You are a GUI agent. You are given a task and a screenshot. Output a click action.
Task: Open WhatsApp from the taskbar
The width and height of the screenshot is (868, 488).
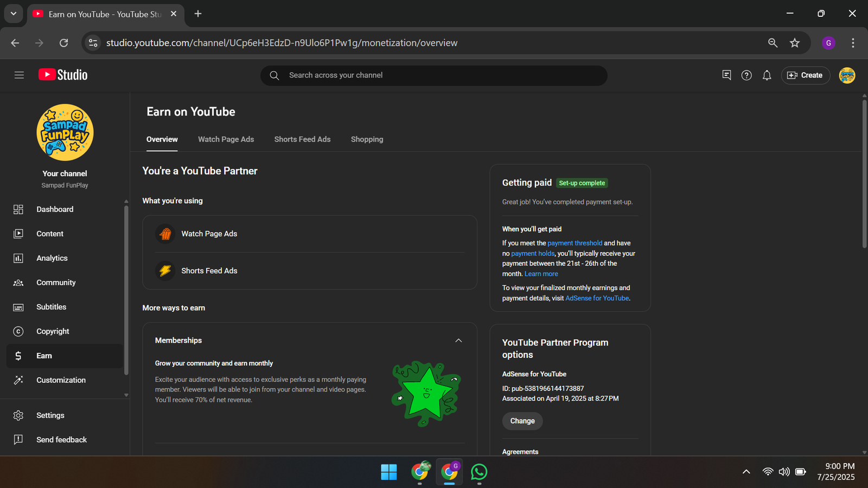pos(479,472)
